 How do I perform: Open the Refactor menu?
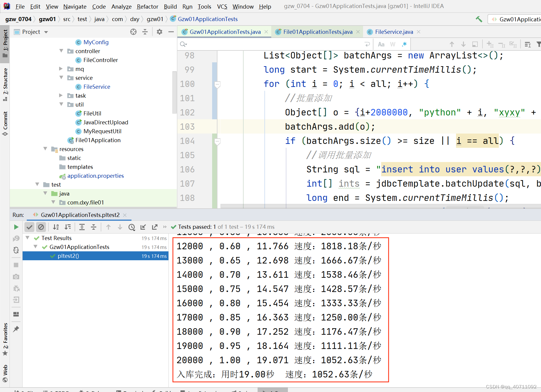click(147, 7)
